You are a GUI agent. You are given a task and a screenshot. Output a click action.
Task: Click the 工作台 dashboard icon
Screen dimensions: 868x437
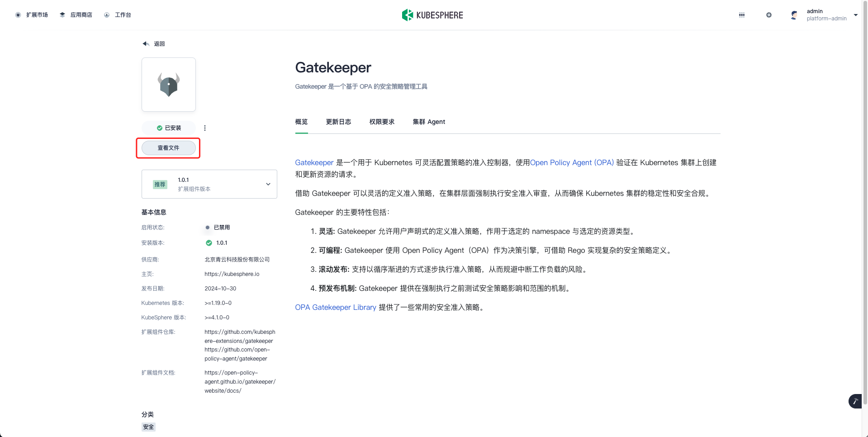click(107, 15)
